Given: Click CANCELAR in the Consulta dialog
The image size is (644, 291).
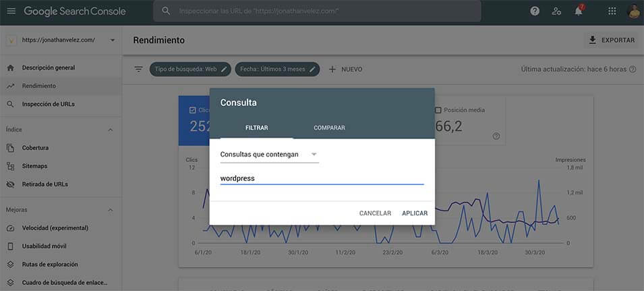Looking at the screenshot, I should [x=375, y=213].
